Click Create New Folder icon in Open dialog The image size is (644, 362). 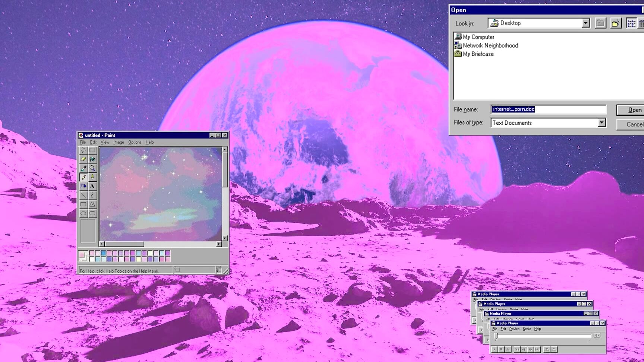(x=616, y=23)
